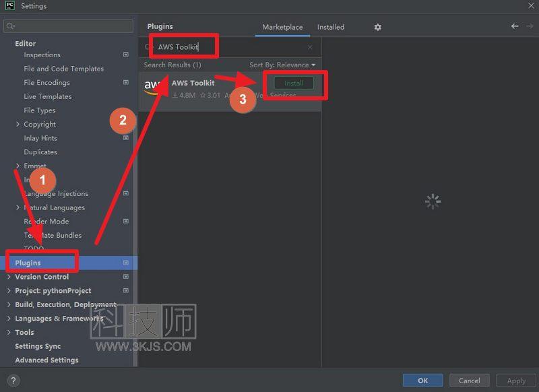
Task: Open Settings Sync page
Action: coord(38,346)
